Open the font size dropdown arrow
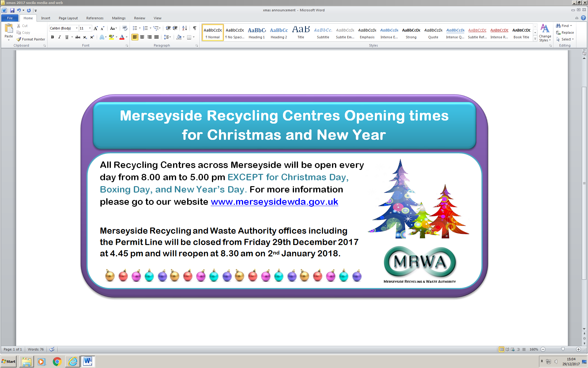The width and height of the screenshot is (588, 368). [x=90, y=28]
